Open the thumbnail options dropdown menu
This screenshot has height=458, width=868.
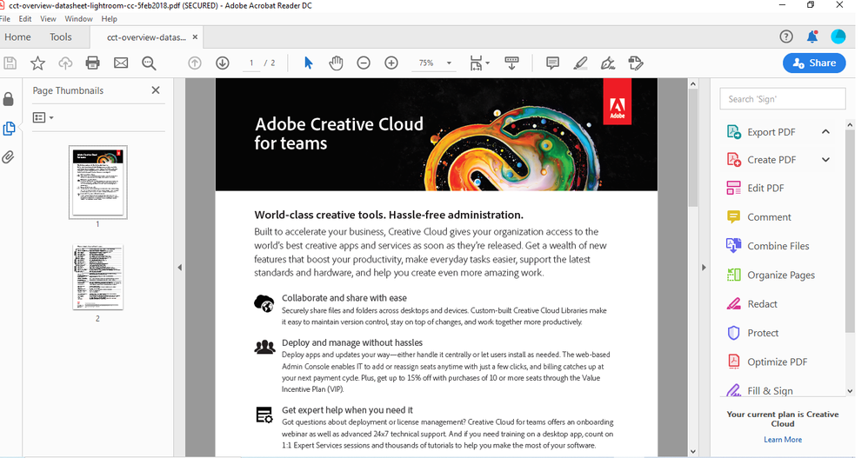(x=43, y=117)
